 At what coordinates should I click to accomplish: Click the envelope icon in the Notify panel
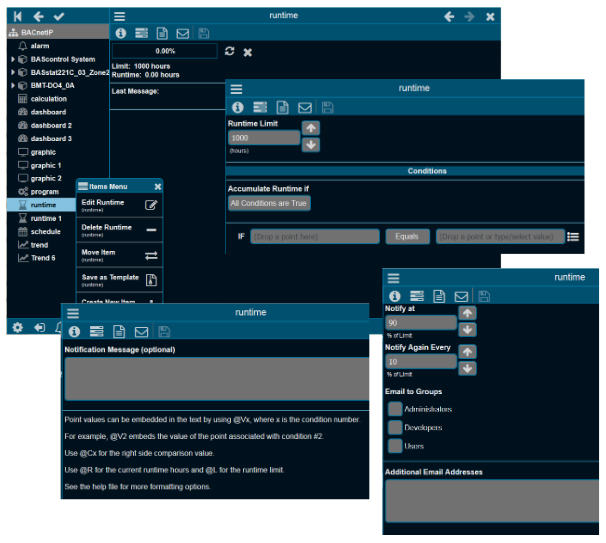[x=461, y=296]
